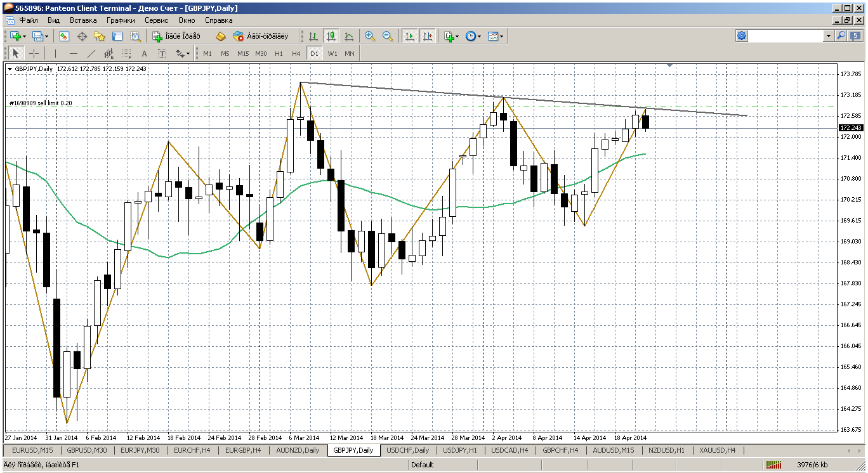
Task: Expand the search box dropdown arrow
Action: click(829, 36)
